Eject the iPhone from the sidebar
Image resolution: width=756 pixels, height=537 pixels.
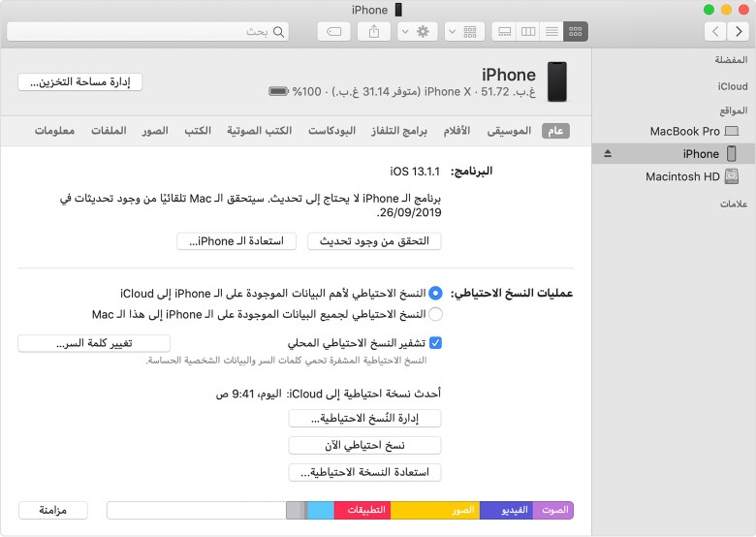pos(608,154)
